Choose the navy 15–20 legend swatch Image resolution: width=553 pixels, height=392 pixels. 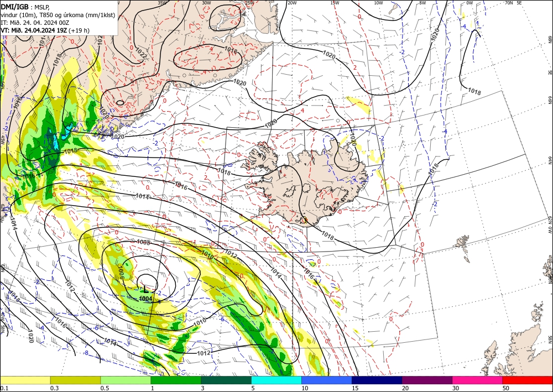point(377,380)
